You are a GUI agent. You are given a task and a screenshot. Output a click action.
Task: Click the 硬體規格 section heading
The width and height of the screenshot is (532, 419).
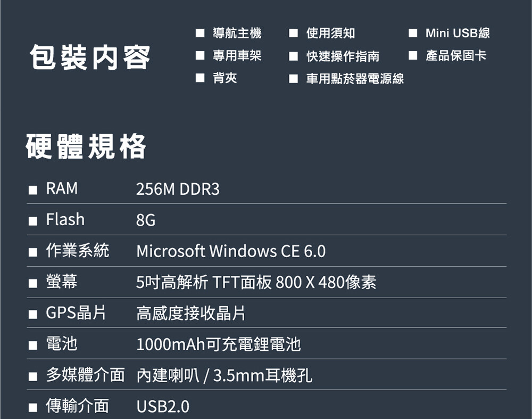[x=86, y=146]
